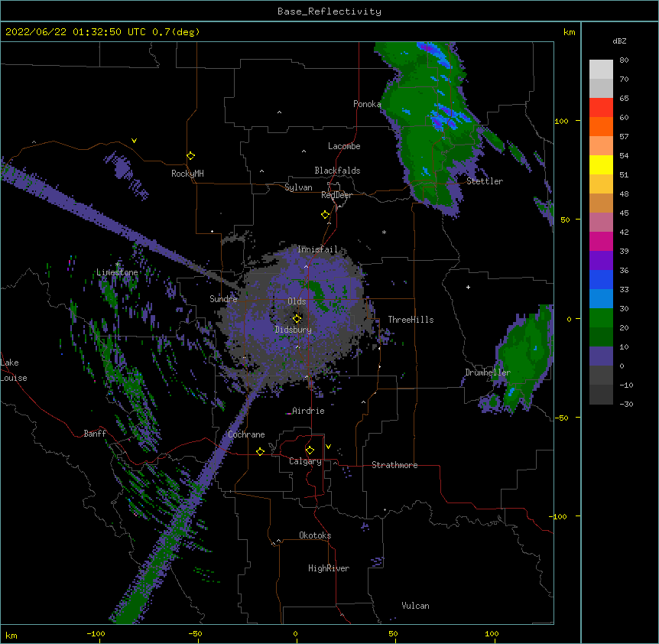
Task: Click the Olds town label
Action: (x=297, y=301)
